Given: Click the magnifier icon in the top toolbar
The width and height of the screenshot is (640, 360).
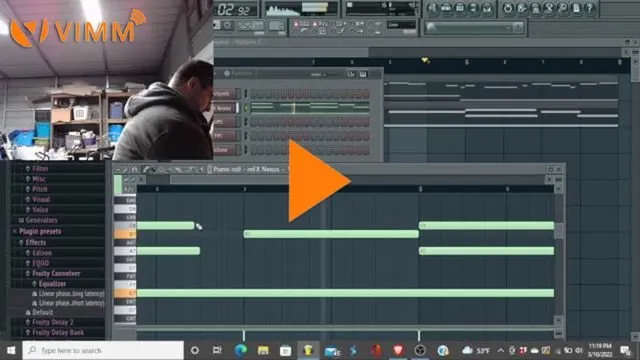Looking at the screenshot, I should pos(563,9).
